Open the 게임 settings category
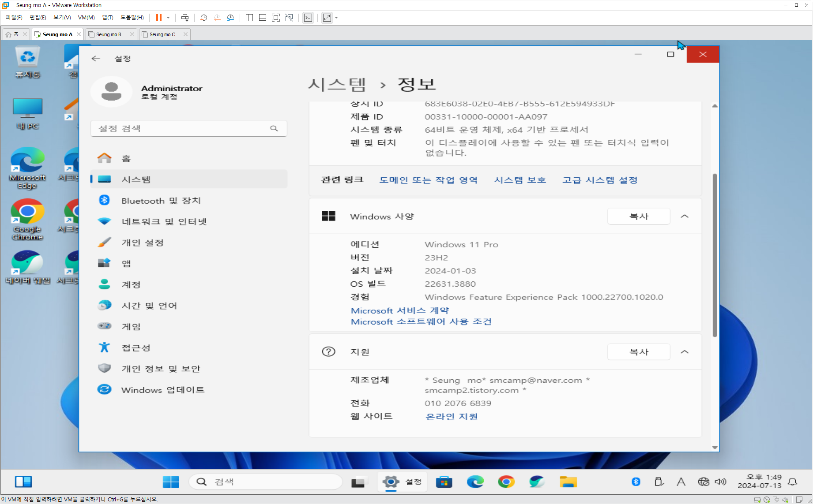This screenshot has width=813, height=504. point(189,327)
